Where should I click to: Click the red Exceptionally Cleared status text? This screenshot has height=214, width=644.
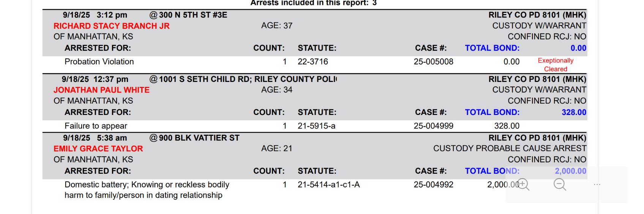[555, 65]
